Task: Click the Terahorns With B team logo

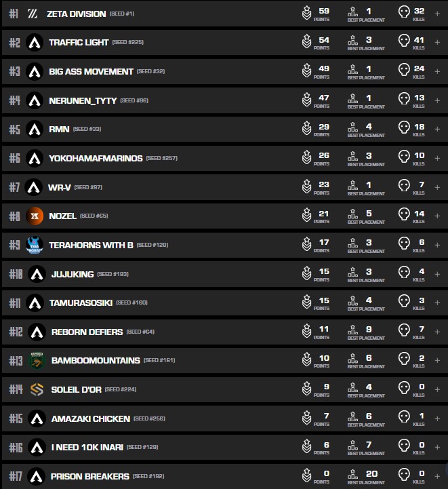Action: pyautogui.click(x=35, y=245)
